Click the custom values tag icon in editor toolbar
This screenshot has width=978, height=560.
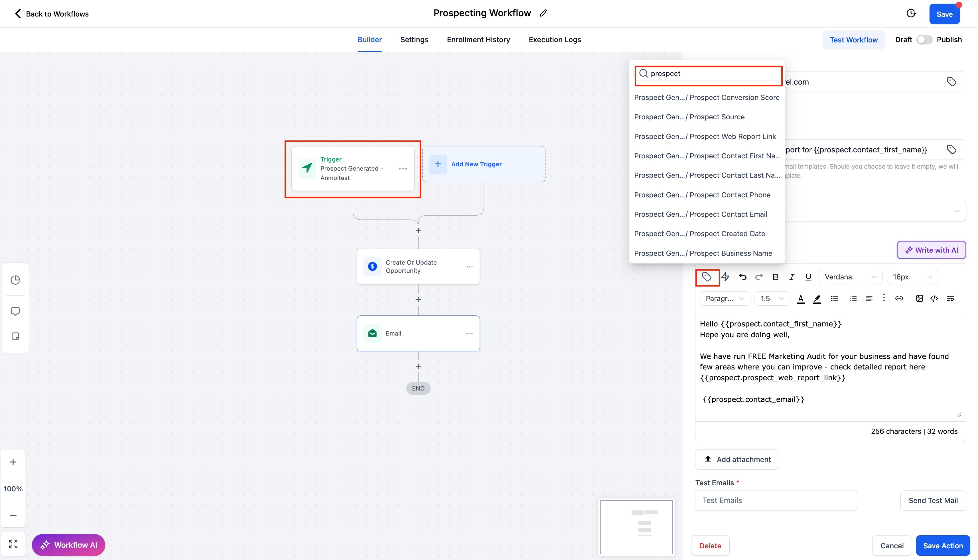pyautogui.click(x=707, y=277)
